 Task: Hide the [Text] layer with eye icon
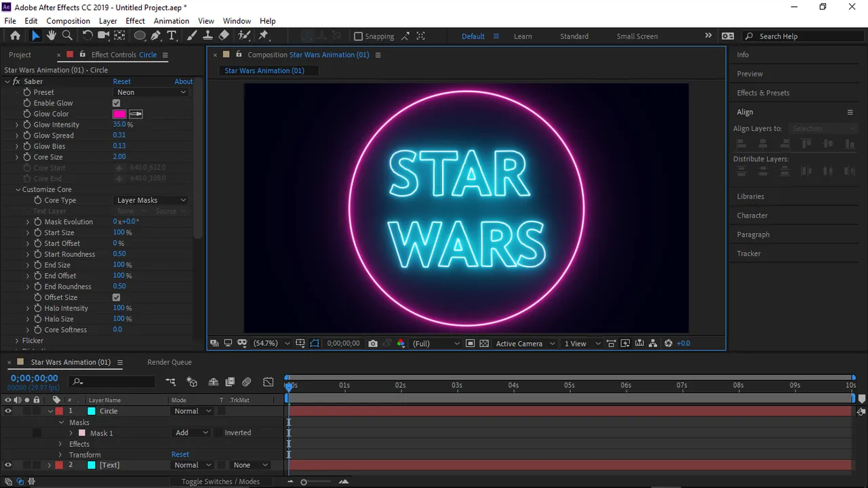tap(8, 465)
